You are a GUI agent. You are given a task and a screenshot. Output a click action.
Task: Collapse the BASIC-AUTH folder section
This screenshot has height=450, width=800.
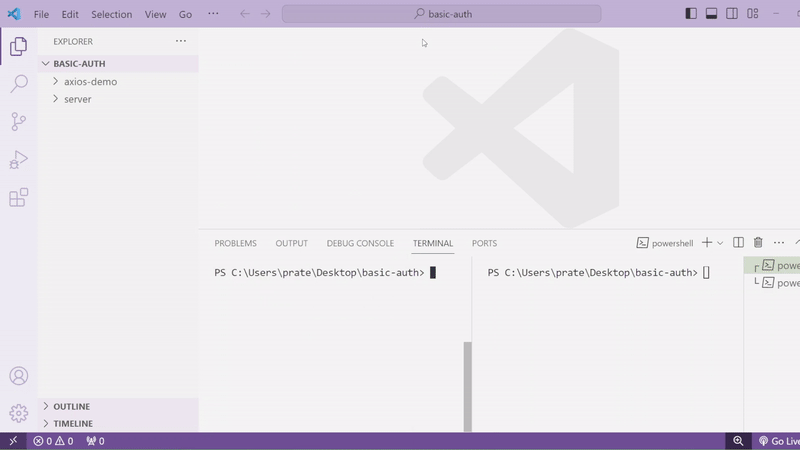(x=118, y=64)
